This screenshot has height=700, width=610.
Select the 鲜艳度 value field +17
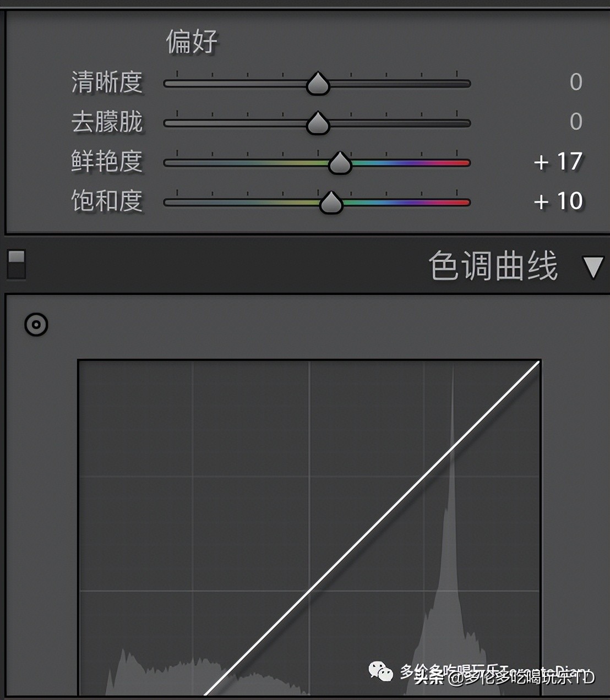(x=558, y=162)
